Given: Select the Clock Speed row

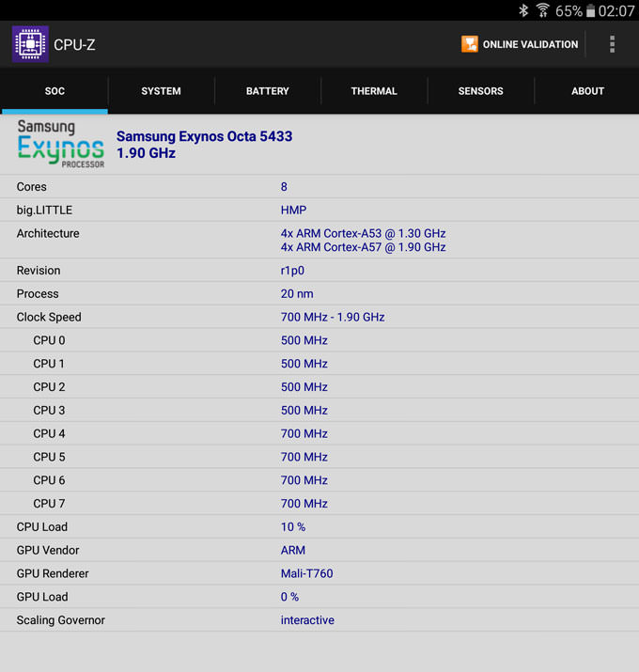Looking at the screenshot, I should (319, 317).
